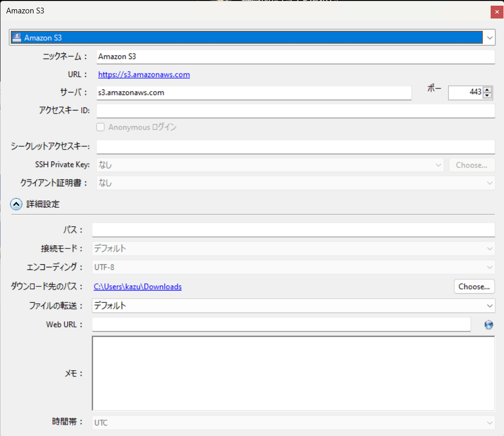Image resolution: width=504 pixels, height=436 pixels.
Task: Open the https://s3.amazonaws.com URL link
Action: click(144, 75)
